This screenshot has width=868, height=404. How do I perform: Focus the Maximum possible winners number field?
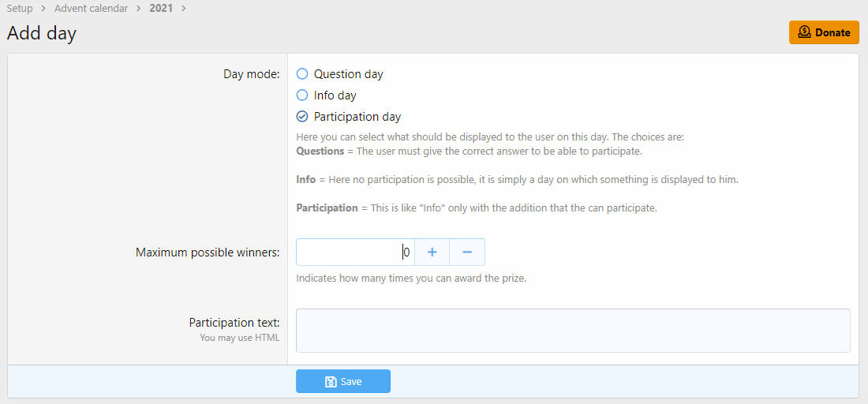(x=355, y=252)
